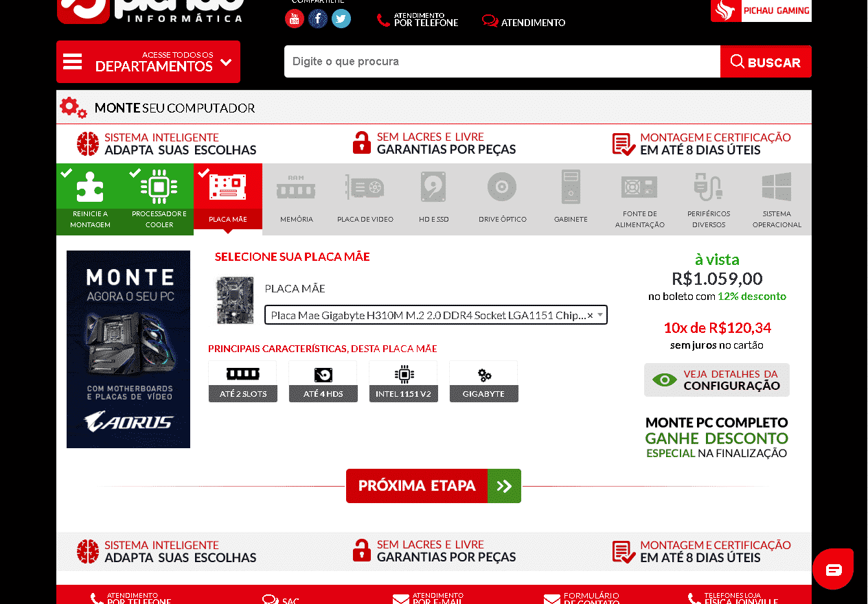Click the checklist icon for Montagem e Certificação at top

624,144
